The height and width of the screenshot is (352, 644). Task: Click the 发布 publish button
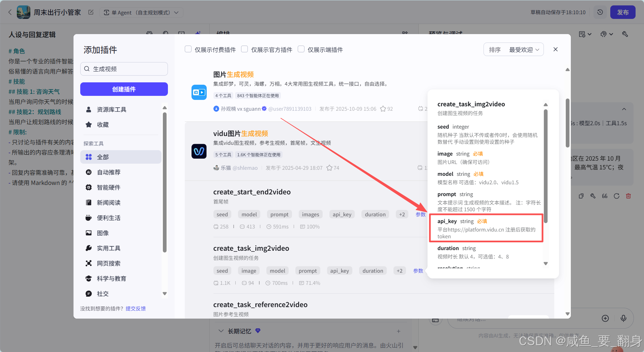622,12
